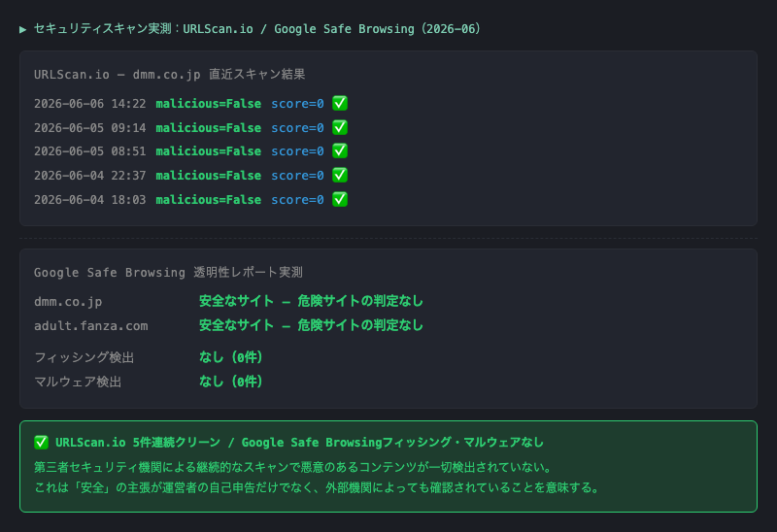Click score=0 on the 2026-06-04 22:37 row

pyautogui.click(x=297, y=176)
